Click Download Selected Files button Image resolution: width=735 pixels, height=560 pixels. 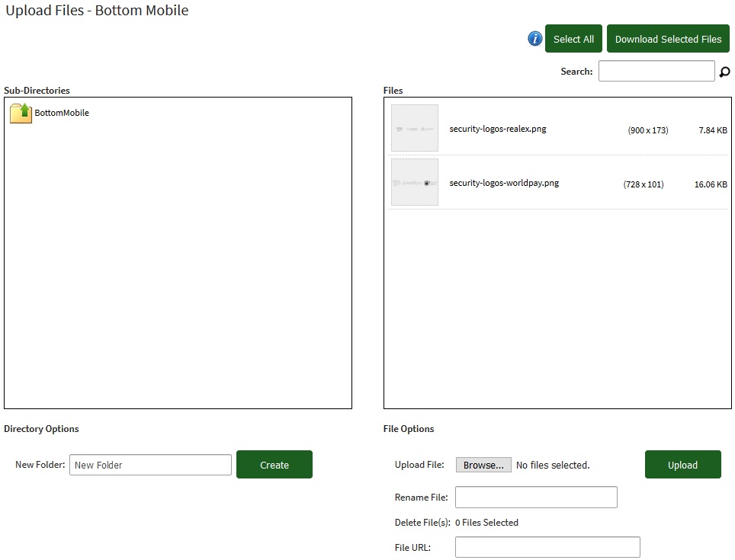668,39
